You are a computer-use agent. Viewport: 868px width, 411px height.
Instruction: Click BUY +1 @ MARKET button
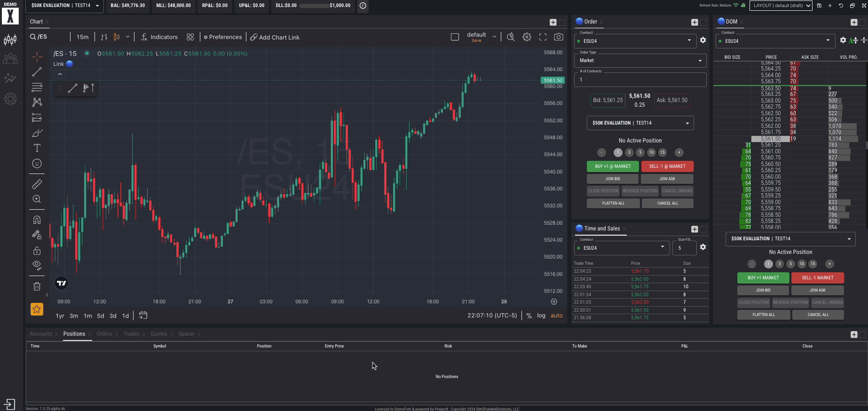pyautogui.click(x=613, y=166)
